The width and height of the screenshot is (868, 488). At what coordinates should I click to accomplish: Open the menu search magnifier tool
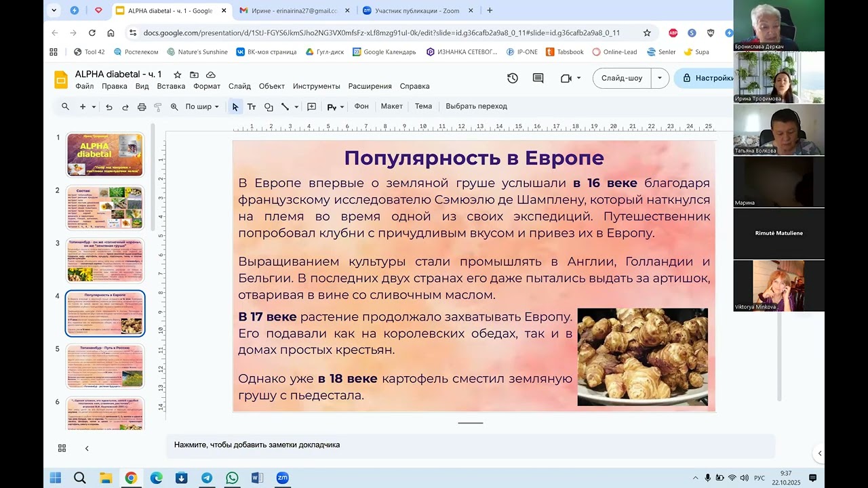pyautogui.click(x=65, y=106)
